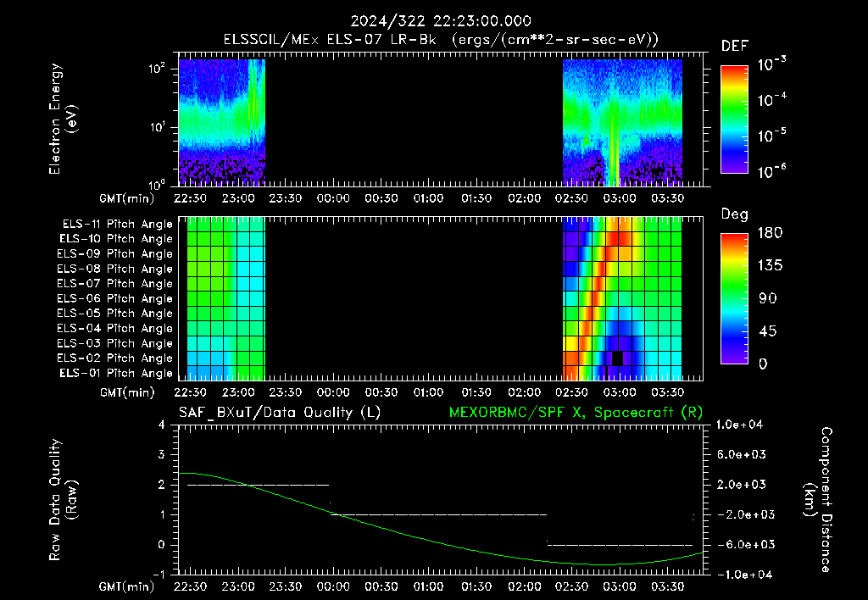The image size is (868, 600).
Task: Click the right electron spectrogram data block
Action: [x=622, y=122]
